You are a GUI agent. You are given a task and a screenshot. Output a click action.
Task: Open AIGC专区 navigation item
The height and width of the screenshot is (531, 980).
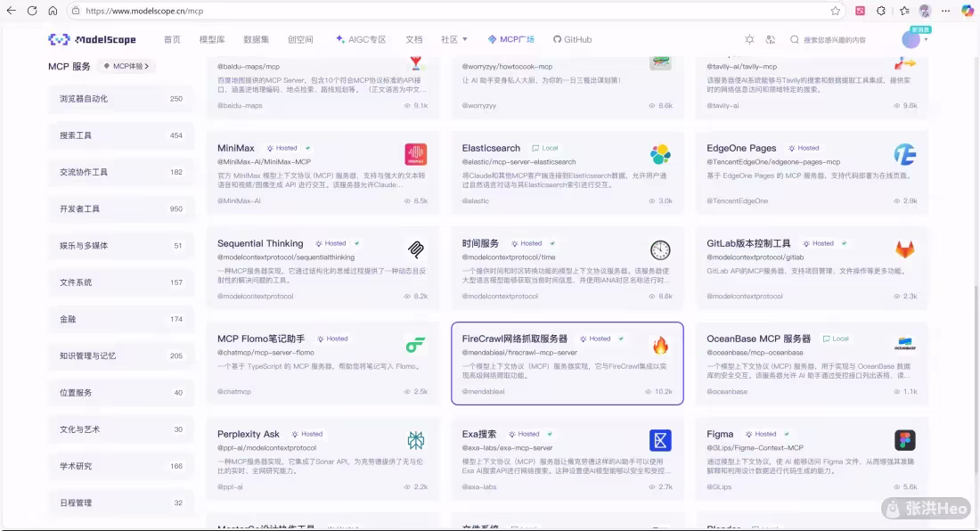click(x=361, y=39)
